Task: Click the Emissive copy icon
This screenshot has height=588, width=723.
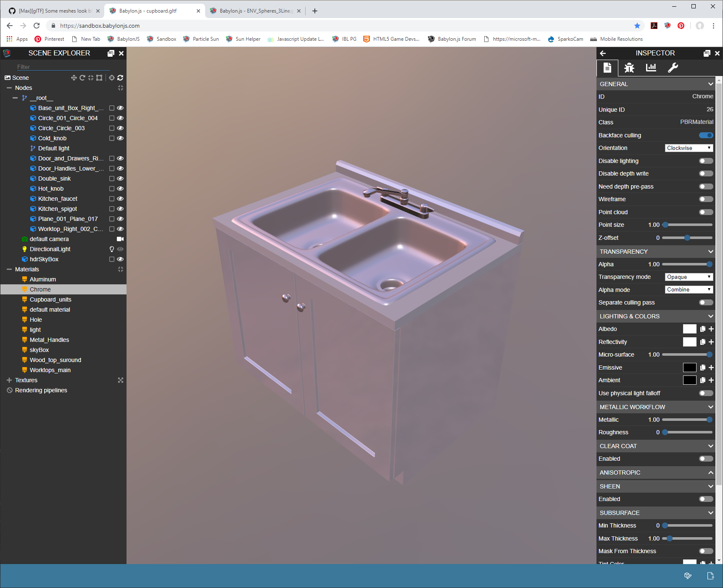Action: (x=703, y=367)
